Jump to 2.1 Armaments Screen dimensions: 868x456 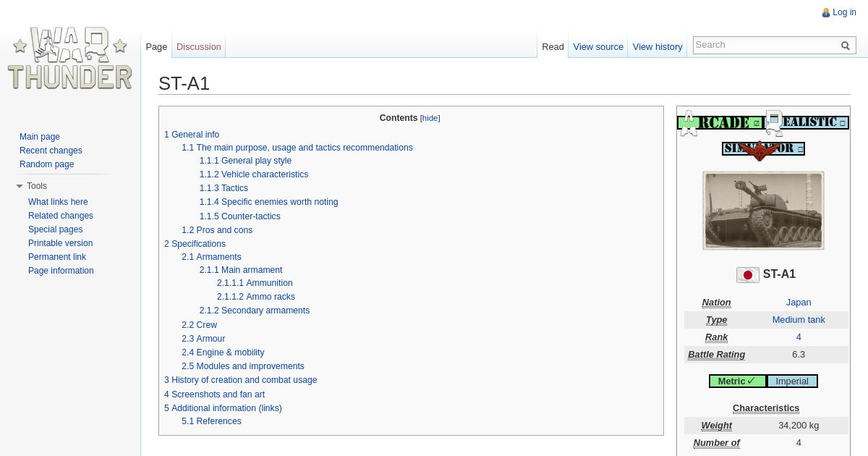click(211, 257)
